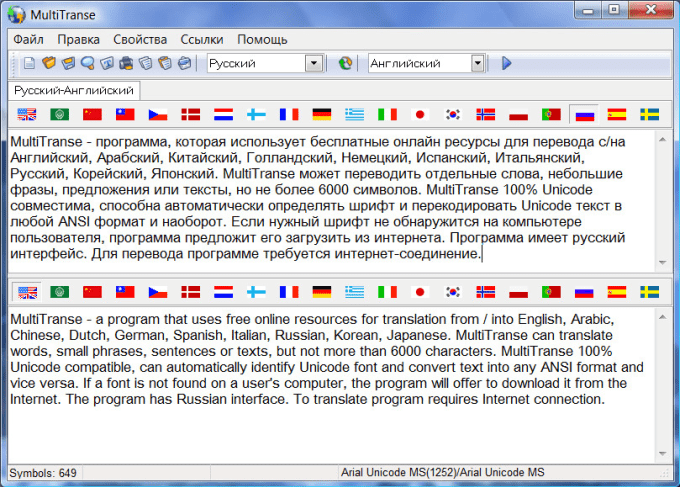Pick Taiwan flag in target flag row
This screenshot has height=487, width=680.
125,292
